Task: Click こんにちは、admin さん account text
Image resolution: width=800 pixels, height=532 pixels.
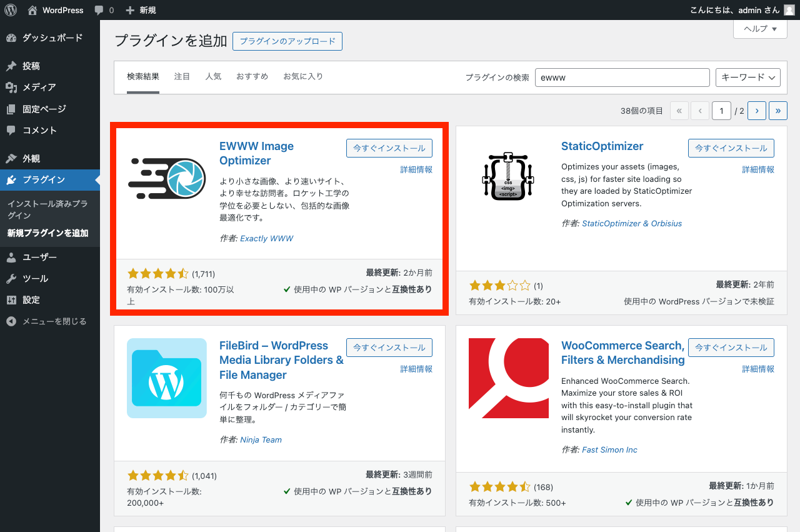Action: coord(734,10)
